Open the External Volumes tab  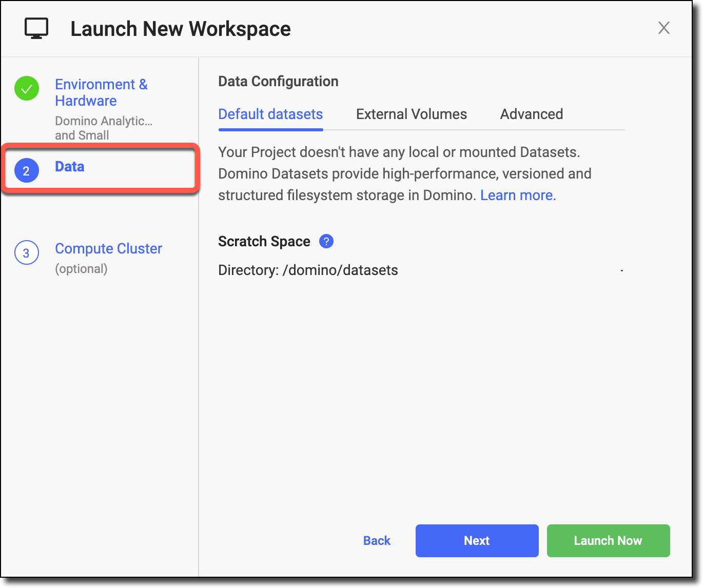click(412, 114)
